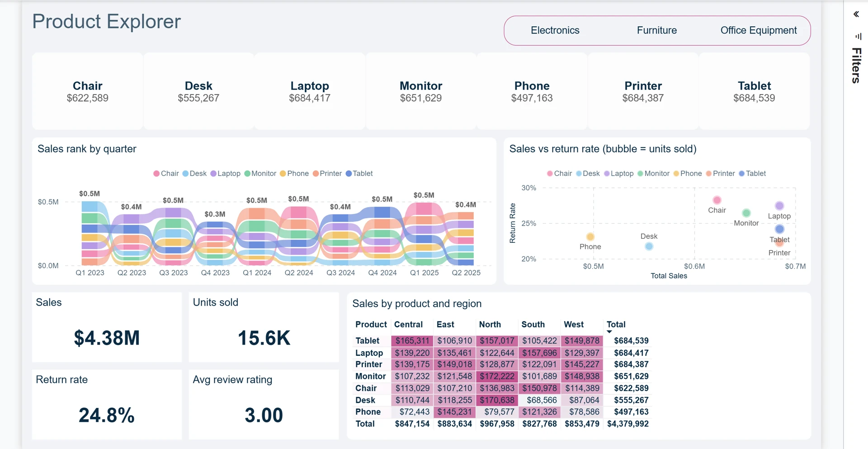
Task: Sort table by Product column header
Action: (371, 325)
